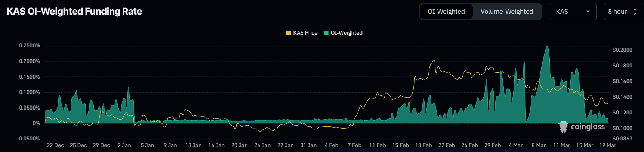The image size is (644, 152).
Task: Click the $0.1800 price axis label
Action: pyautogui.click(x=622, y=66)
